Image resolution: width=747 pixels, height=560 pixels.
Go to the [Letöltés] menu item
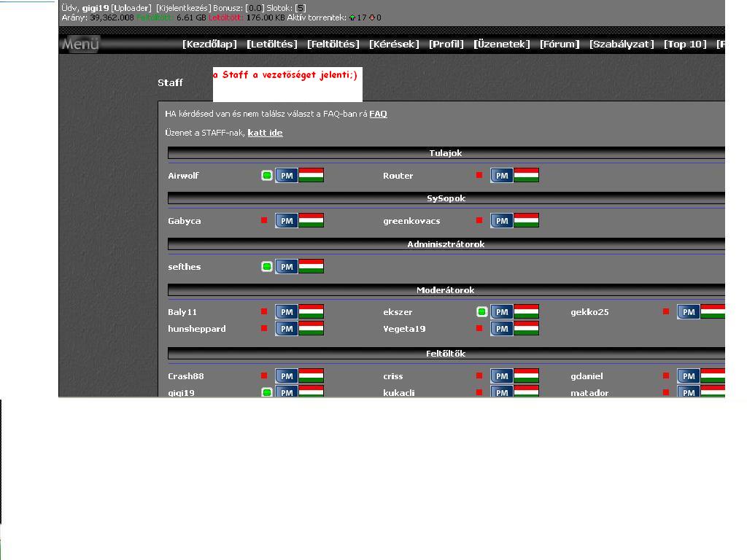click(272, 44)
